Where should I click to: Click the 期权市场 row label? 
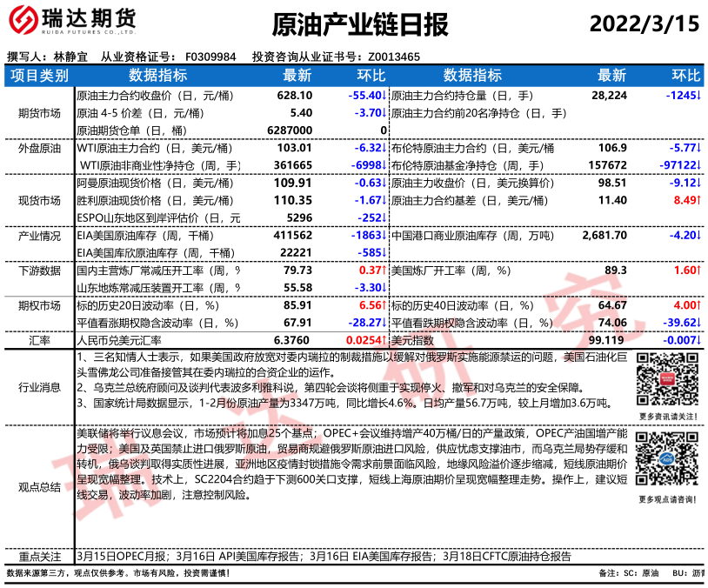(x=39, y=305)
